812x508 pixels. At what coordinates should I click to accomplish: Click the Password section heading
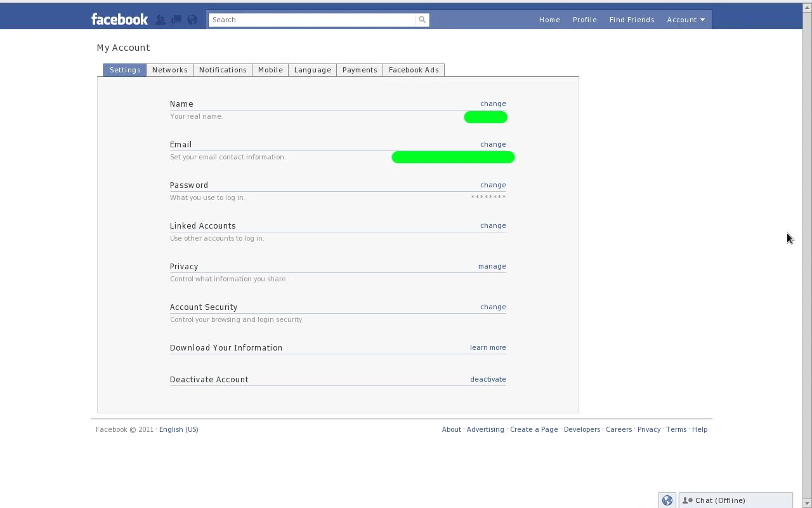pyautogui.click(x=189, y=185)
